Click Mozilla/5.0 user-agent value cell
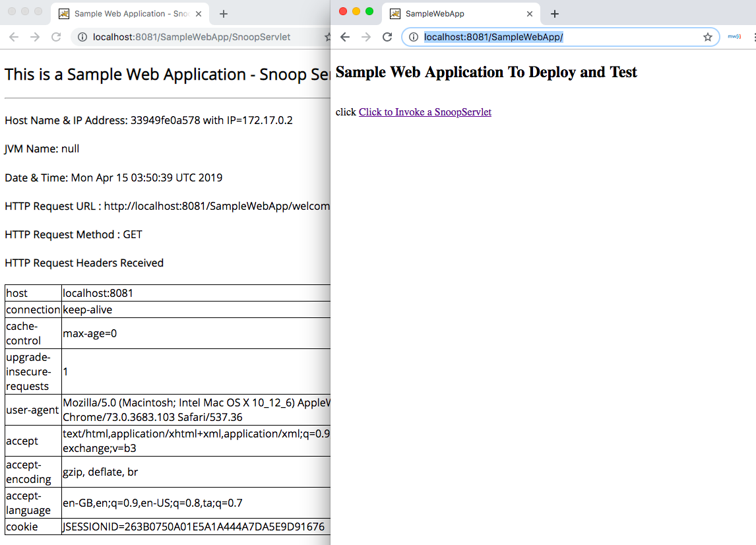This screenshot has height=545, width=756. click(196, 410)
